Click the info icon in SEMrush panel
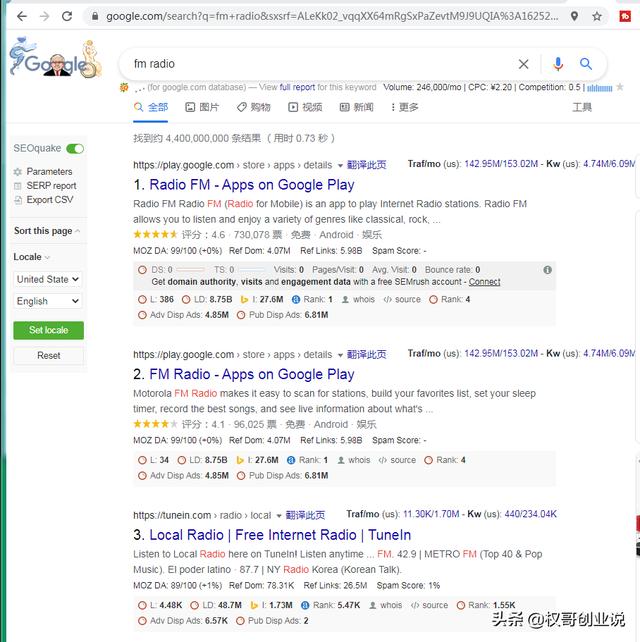640x642 pixels. click(x=547, y=270)
